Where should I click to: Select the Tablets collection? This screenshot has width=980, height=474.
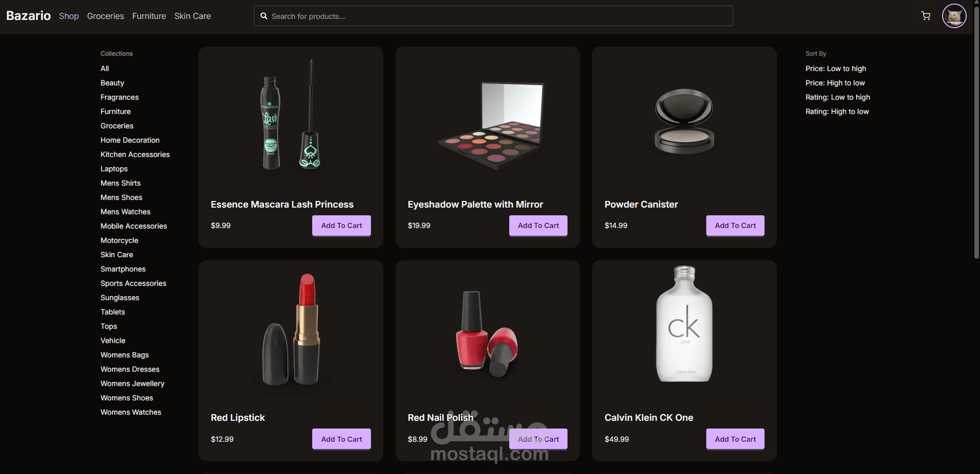(113, 312)
